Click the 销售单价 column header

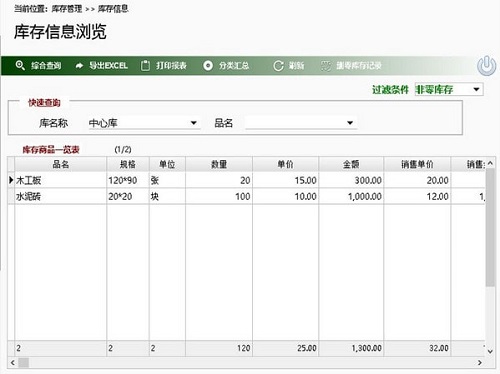tap(417, 164)
